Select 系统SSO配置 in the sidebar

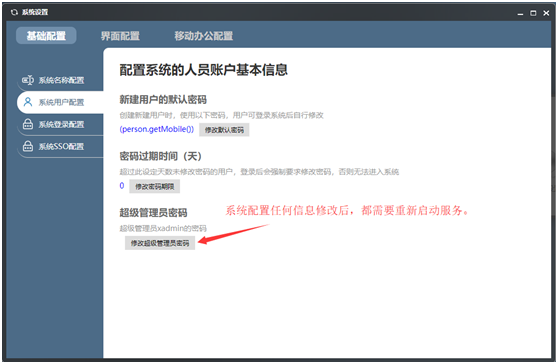tap(60, 146)
